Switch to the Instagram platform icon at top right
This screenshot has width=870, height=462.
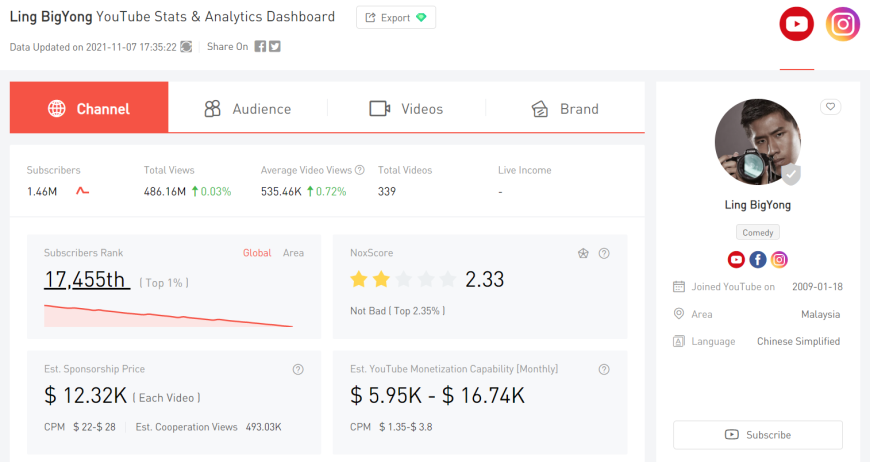coord(842,24)
